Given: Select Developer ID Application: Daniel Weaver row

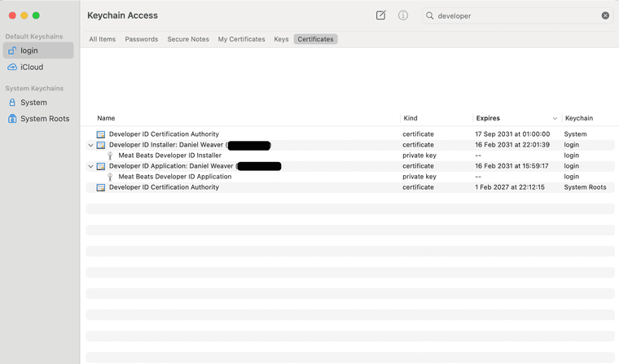Looking at the screenshot, I should tap(350, 166).
